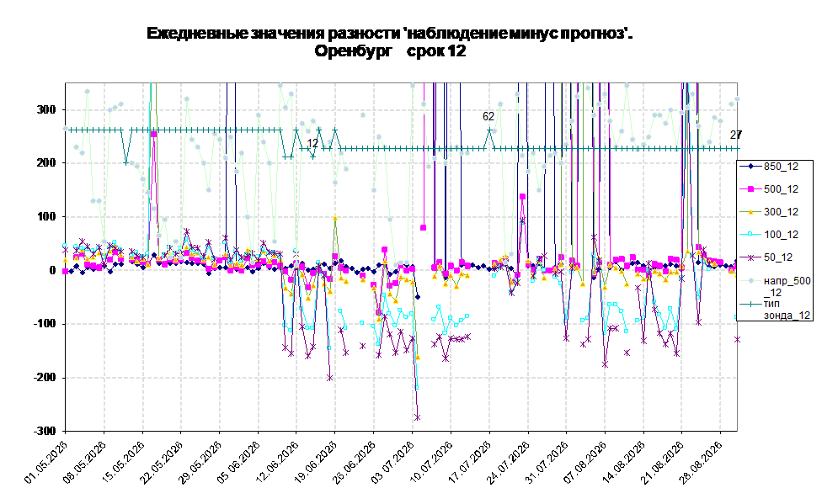Choose the 100_12 legend entry

coord(769,234)
